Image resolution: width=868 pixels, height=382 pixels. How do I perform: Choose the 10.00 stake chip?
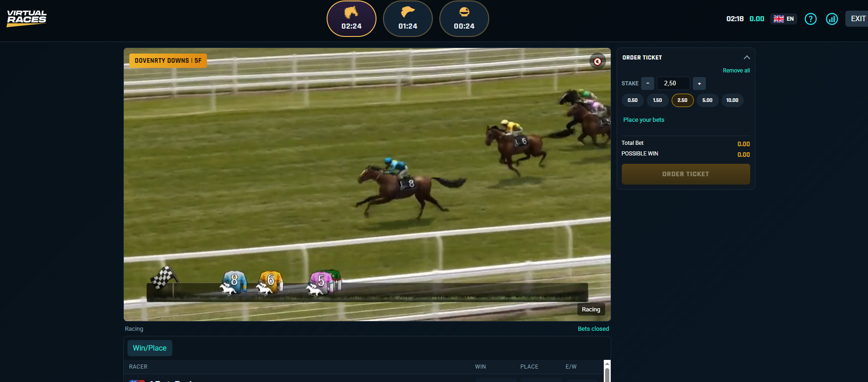pyautogui.click(x=733, y=100)
